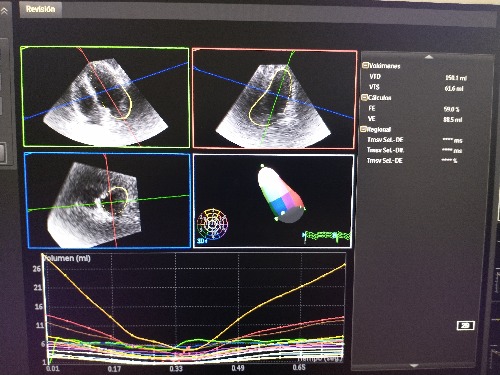Screen dimensions: 500x375
Task: Select the Tmsv Sel.-DE percent row
Action: pos(413,161)
